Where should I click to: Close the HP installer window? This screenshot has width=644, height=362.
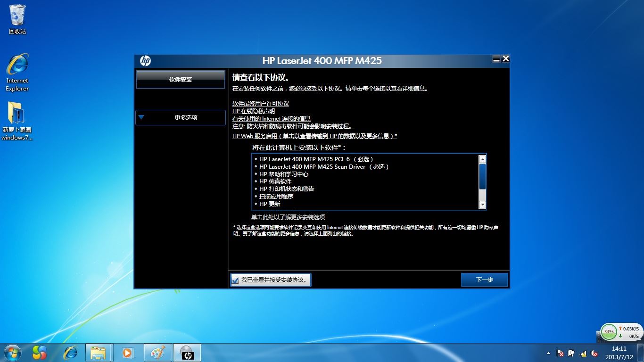point(505,59)
